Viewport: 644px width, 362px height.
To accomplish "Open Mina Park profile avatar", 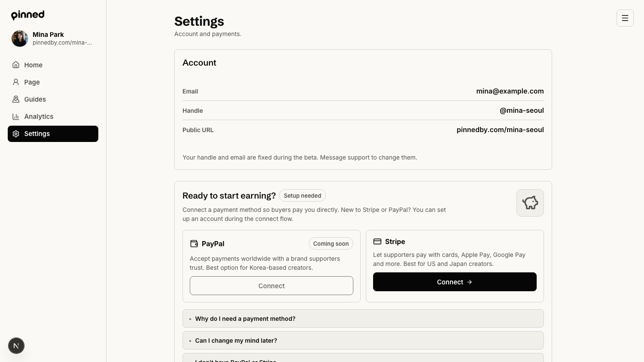I will click(20, 39).
